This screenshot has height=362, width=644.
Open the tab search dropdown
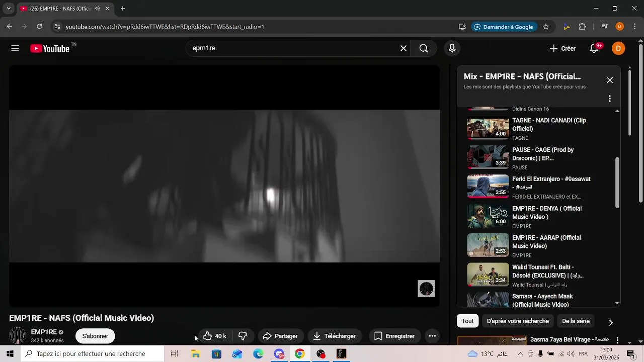click(9, 9)
